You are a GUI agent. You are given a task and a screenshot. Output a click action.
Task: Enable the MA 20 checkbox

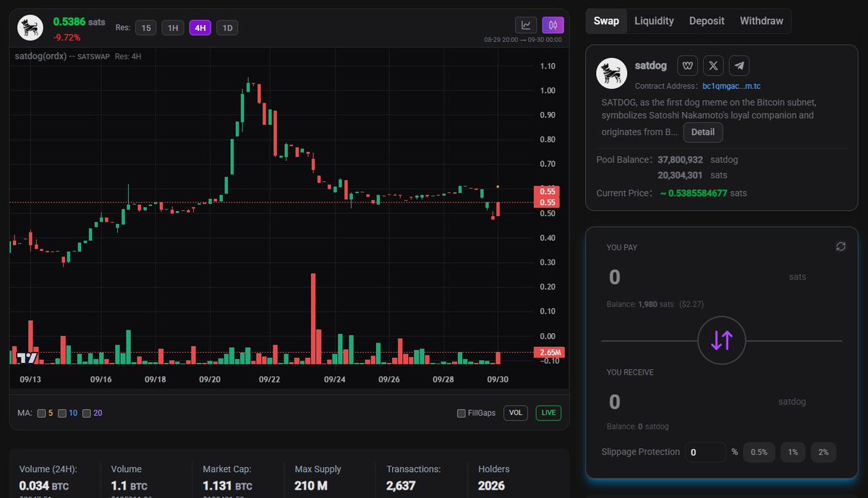click(x=87, y=413)
